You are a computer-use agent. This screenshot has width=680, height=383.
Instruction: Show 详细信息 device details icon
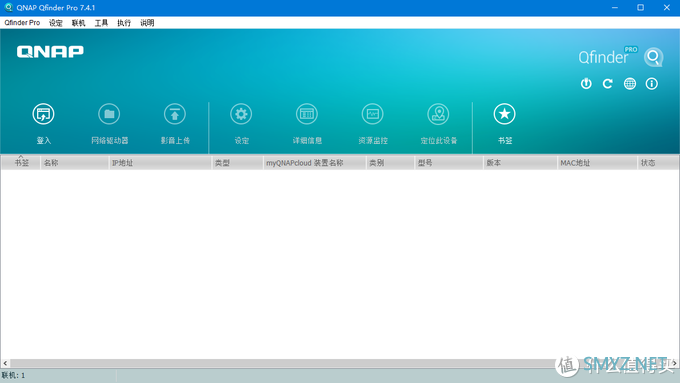coord(307,114)
